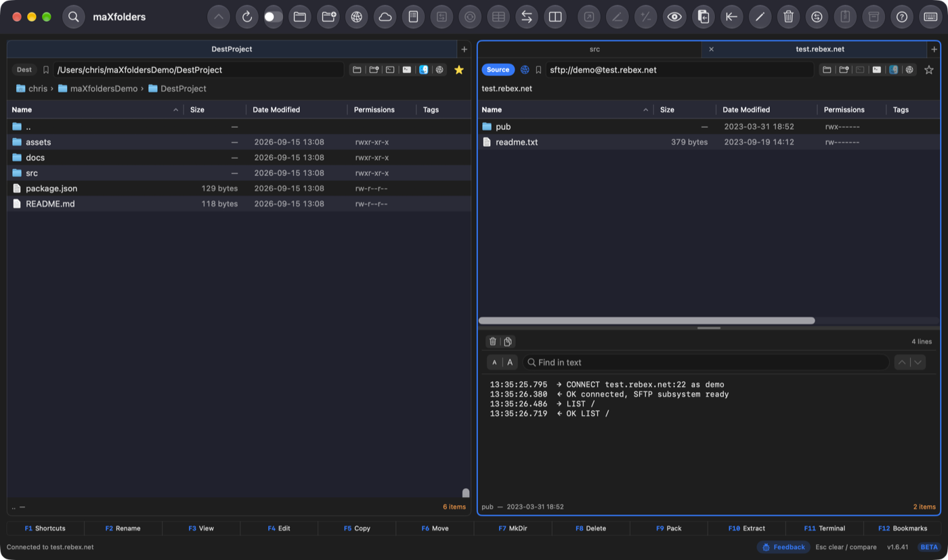Click the F11 Terminal button

(x=824, y=528)
